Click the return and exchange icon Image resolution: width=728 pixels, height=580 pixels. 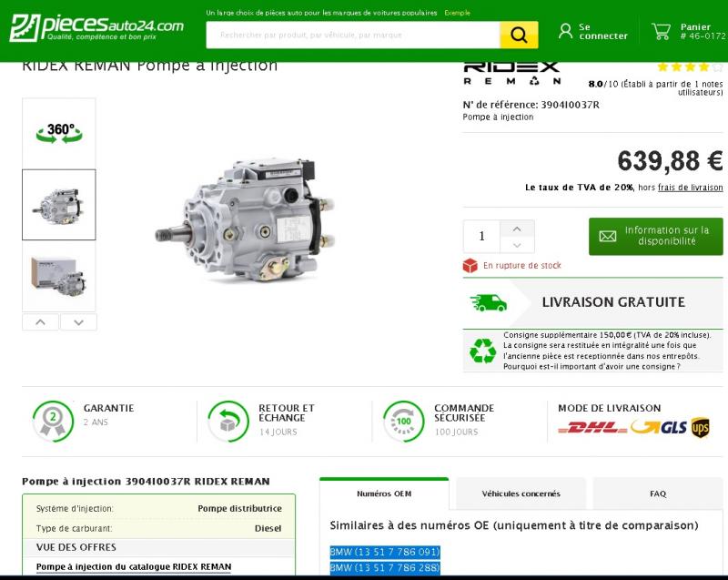(x=228, y=422)
